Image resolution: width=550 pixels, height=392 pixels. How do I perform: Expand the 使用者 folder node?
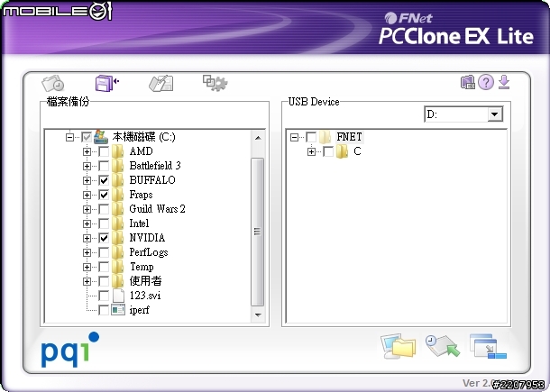(87, 281)
